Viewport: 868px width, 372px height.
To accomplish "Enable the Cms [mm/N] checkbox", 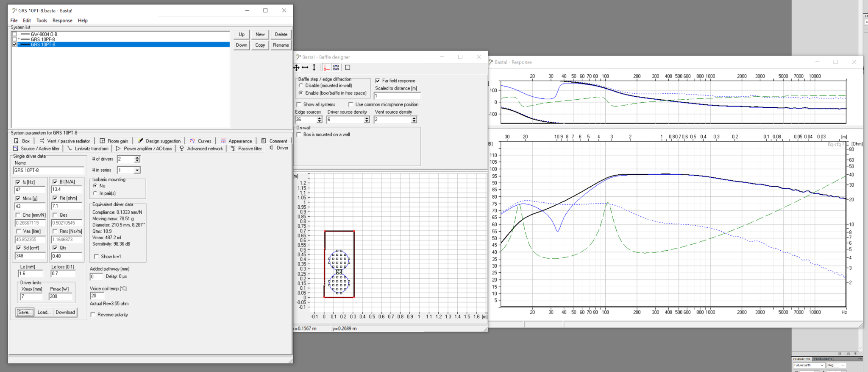I will point(18,215).
